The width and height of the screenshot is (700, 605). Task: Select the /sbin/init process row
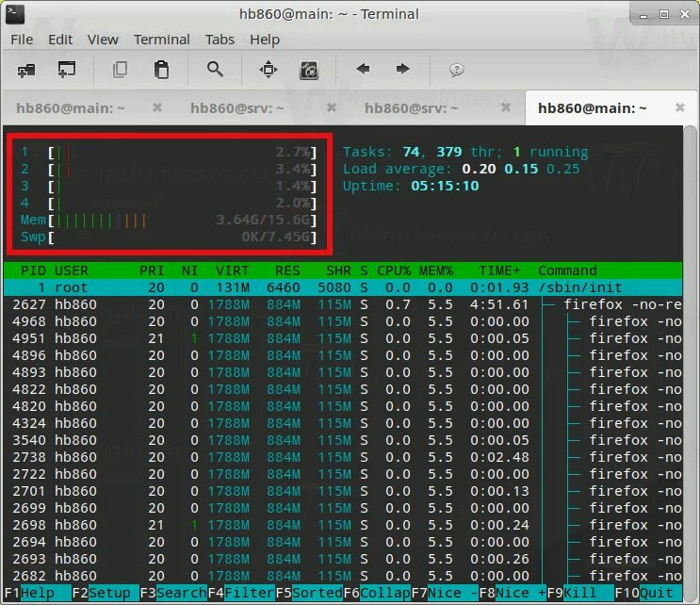[343, 287]
